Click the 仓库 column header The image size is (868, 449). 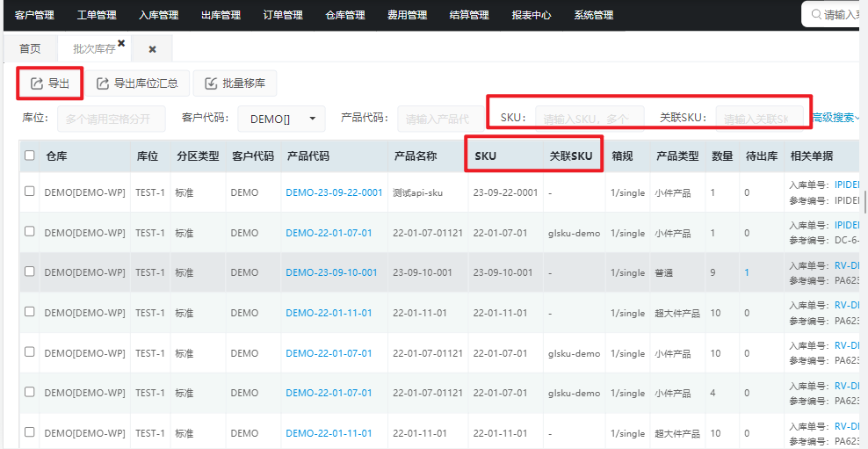coord(56,156)
